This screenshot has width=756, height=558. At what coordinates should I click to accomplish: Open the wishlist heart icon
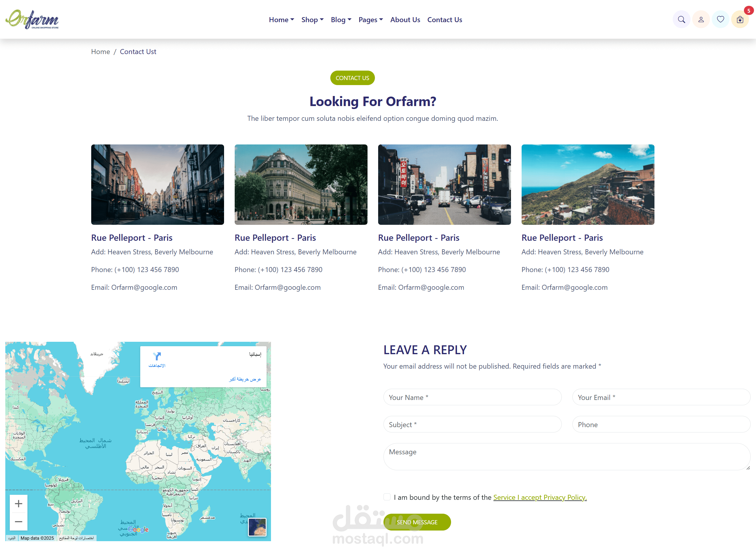(720, 19)
